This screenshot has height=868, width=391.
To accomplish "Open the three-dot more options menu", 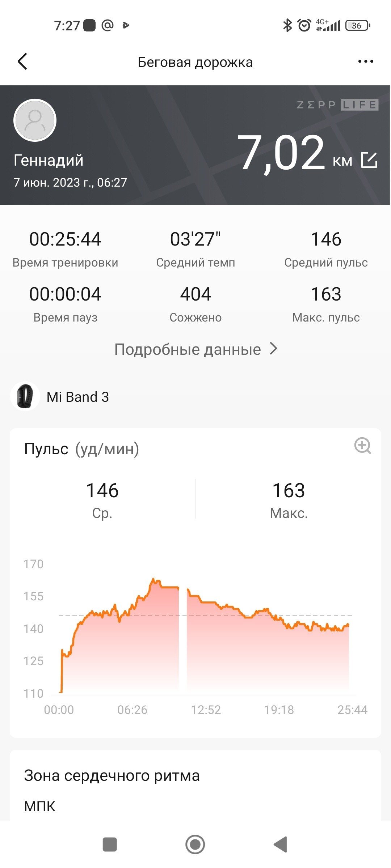I will (365, 61).
